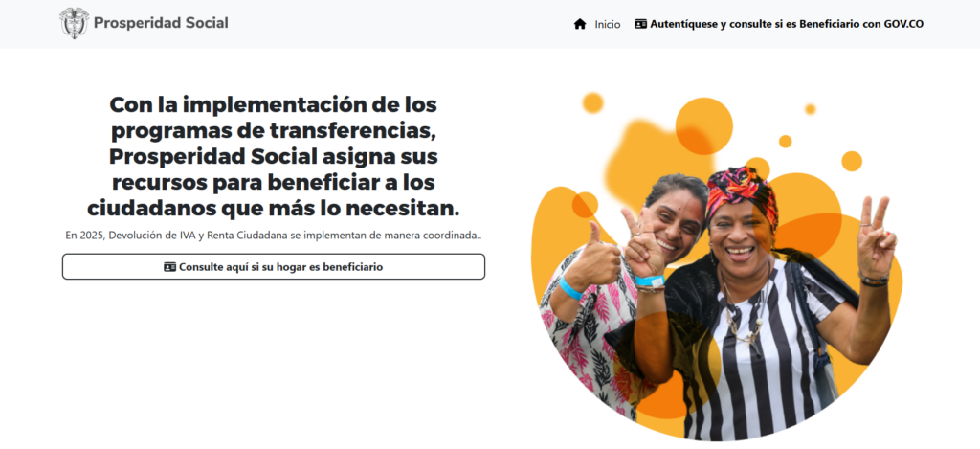Image resolution: width=980 pixels, height=449 pixels.
Task: Click the largest orange circle above the women
Action: pos(703,125)
